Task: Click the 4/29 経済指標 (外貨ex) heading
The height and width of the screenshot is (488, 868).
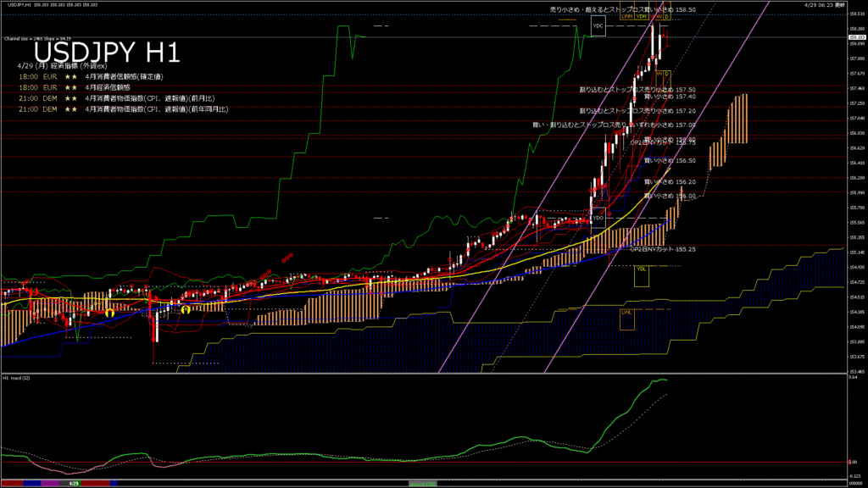Action: coord(63,66)
